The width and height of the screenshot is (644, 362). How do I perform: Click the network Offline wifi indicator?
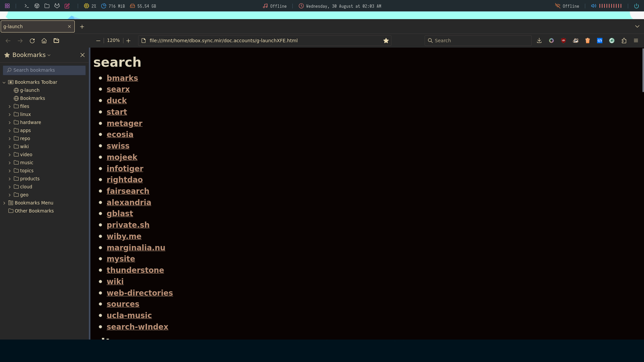tap(567, 6)
